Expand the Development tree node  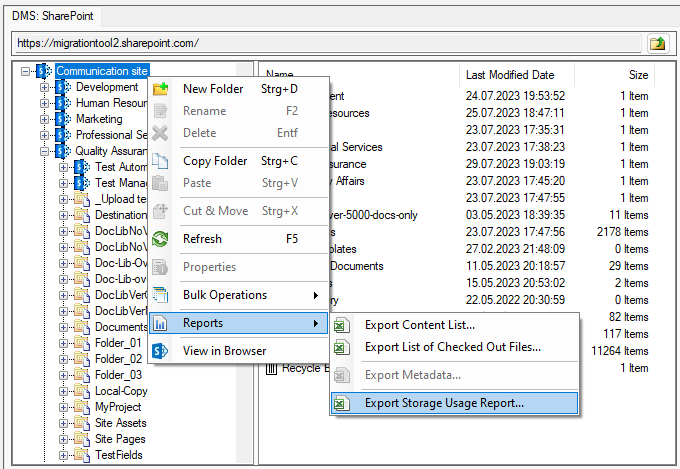coord(44,87)
